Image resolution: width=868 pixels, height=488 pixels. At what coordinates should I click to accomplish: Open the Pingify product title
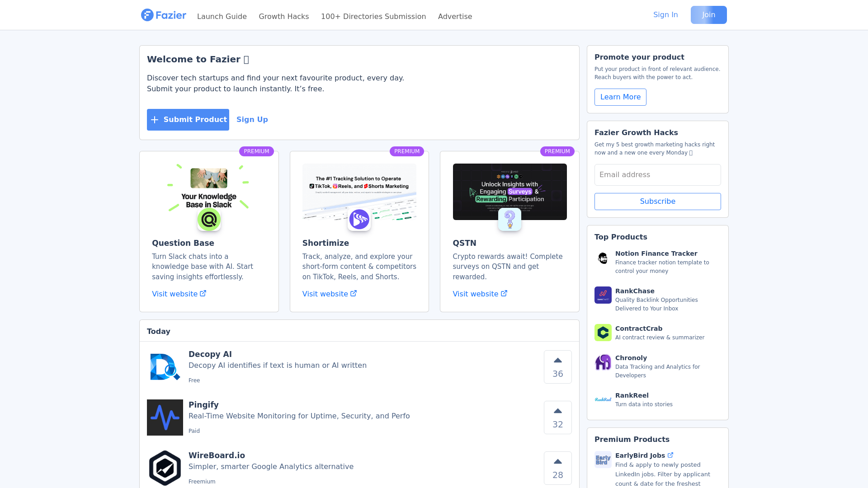point(203,405)
